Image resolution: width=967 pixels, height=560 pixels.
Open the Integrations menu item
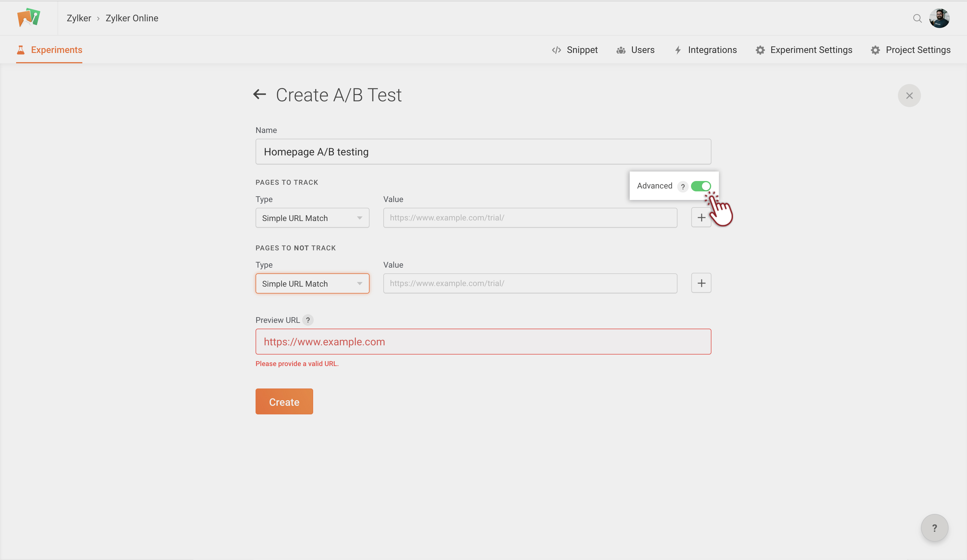706,50
